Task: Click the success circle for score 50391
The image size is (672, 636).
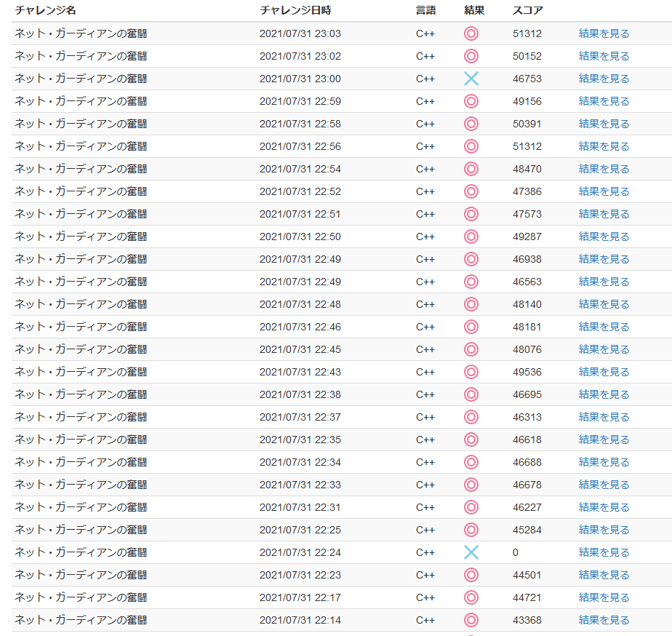Action: pos(471,124)
